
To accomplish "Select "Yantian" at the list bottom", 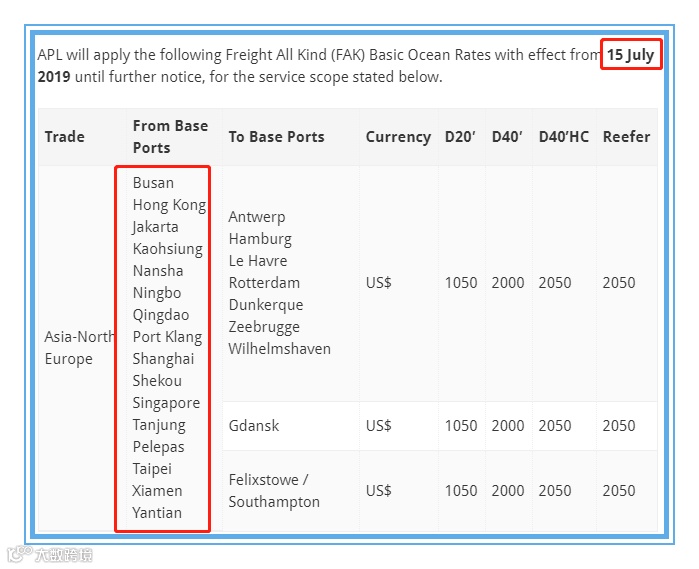I will point(157,513).
